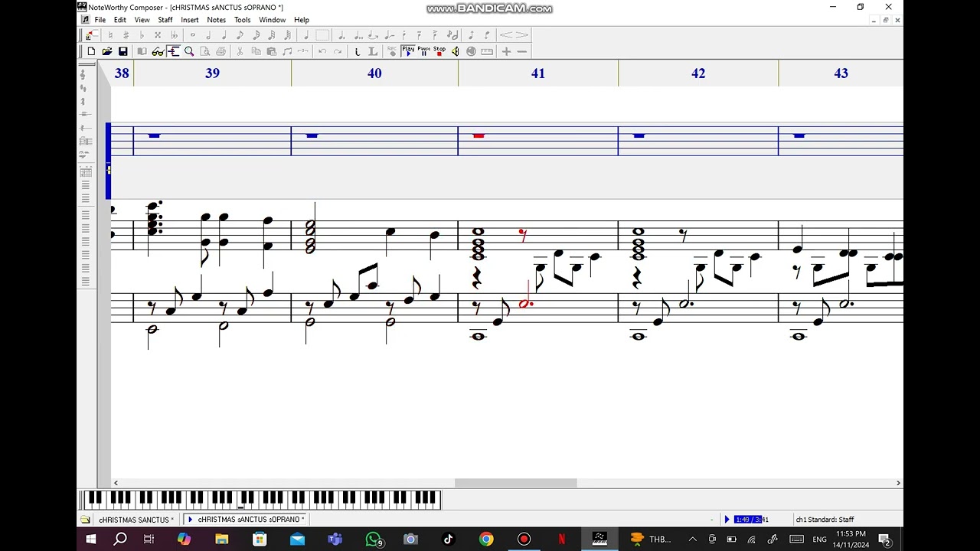Click the decrescendo hairpin icon
Viewport: 980px width, 551px height.
click(521, 35)
